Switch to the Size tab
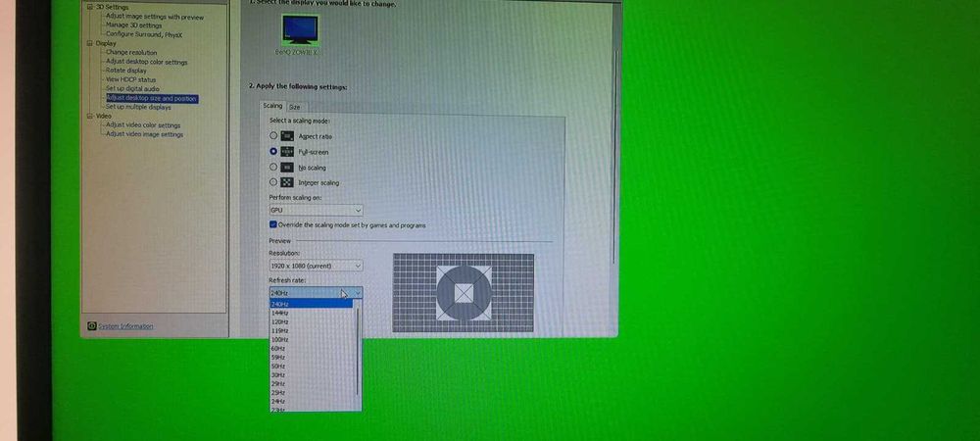The image size is (980, 441). click(294, 108)
